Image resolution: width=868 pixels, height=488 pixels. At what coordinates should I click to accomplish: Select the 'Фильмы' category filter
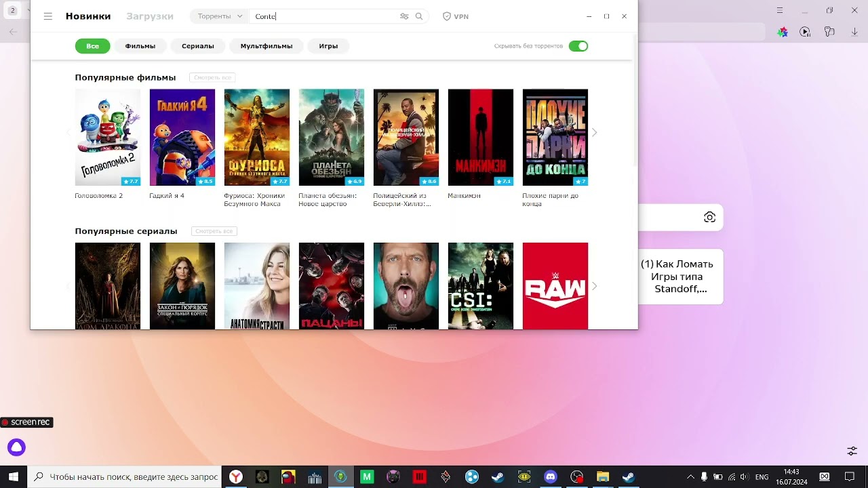click(140, 46)
